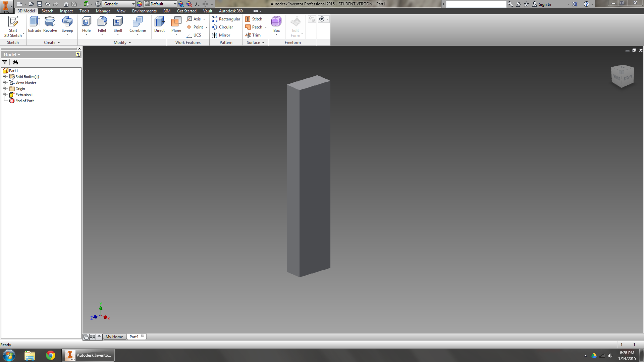Open the Direct edit tool
The image size is (644, 362).
159,24
